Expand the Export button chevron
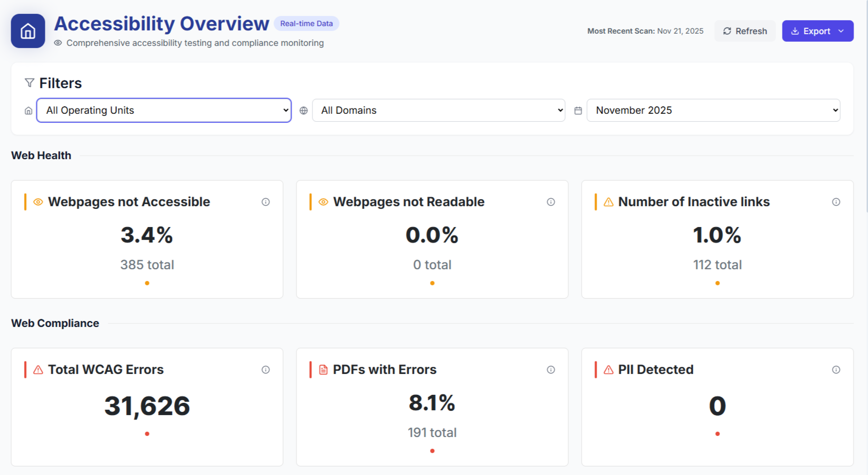The width and height of the screenshot is (868, 475). [x=841, y=31]
